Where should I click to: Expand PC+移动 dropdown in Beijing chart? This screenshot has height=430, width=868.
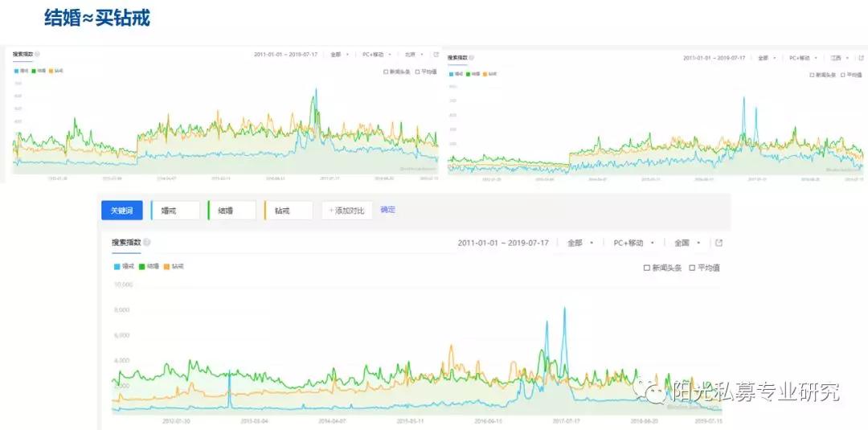pos(376,54)
